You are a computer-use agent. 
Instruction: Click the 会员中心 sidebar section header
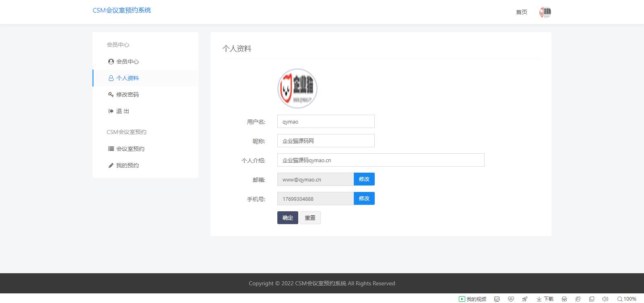(x=118, y=45)
